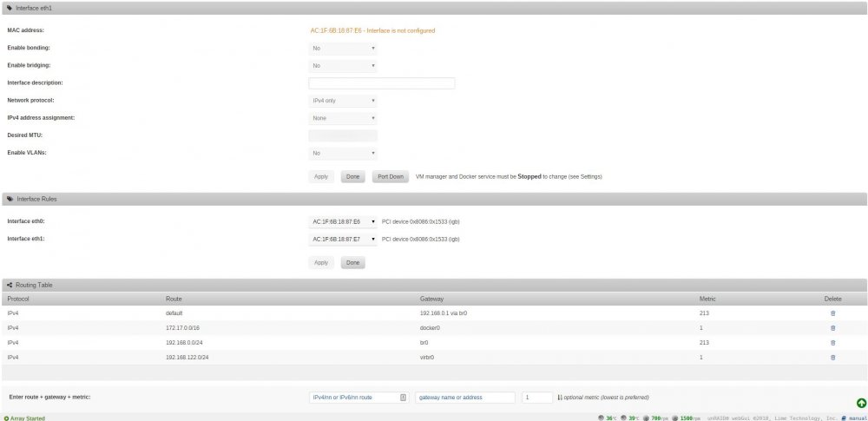Delete the 192.168.0.0/24 route via trash icon
The height and width of the screenshot is (421, 868).
[832, 343]
